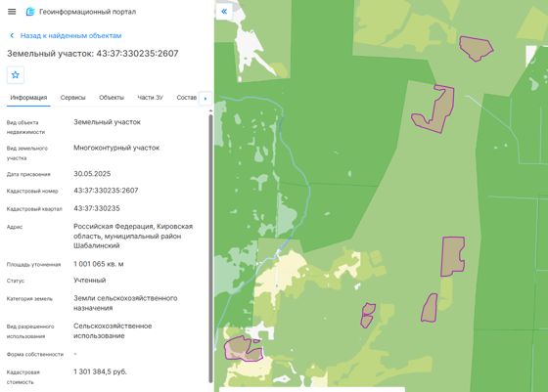Switch to the Информация tab
This screenshot has height=392, width=548.
point(28,98)
